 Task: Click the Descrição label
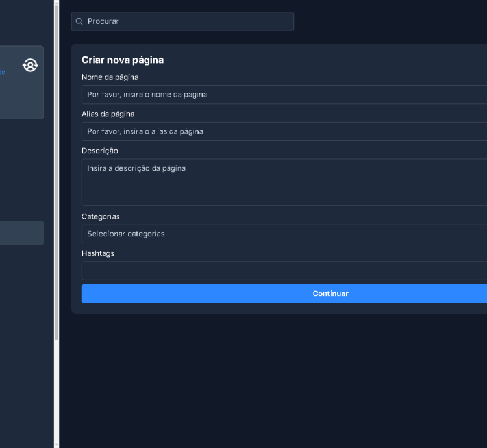[99, 151]
